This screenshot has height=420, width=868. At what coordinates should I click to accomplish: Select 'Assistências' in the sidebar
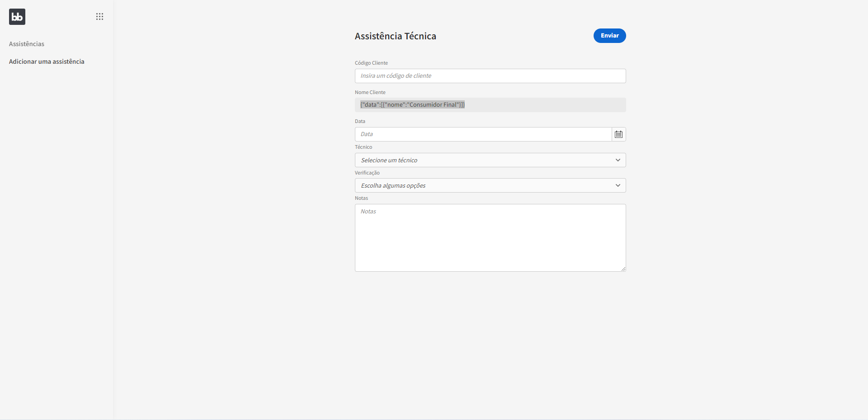tap(27, 44)
